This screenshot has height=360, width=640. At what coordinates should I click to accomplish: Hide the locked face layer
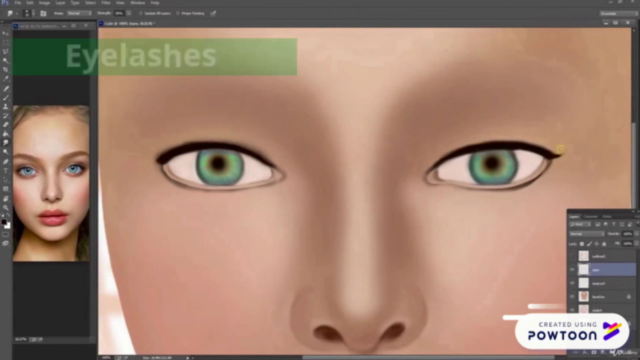(x=572, y=296)
